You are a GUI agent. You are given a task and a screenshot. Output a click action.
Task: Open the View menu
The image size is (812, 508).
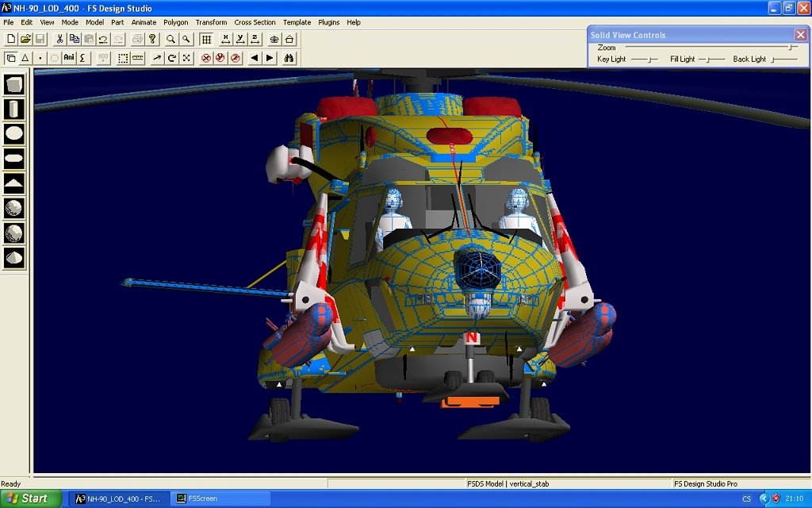(47, 22)
